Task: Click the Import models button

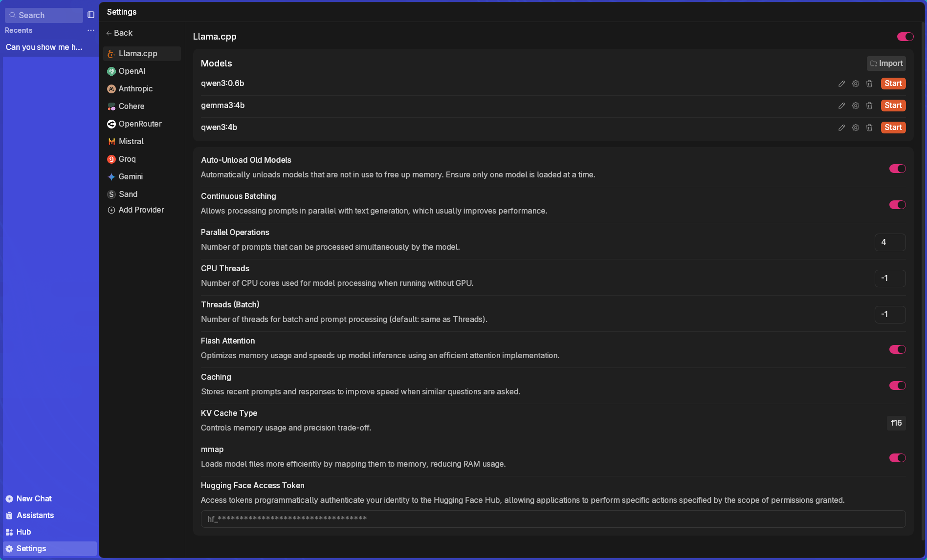Action: pyautogui.click(x=886, y=64)
